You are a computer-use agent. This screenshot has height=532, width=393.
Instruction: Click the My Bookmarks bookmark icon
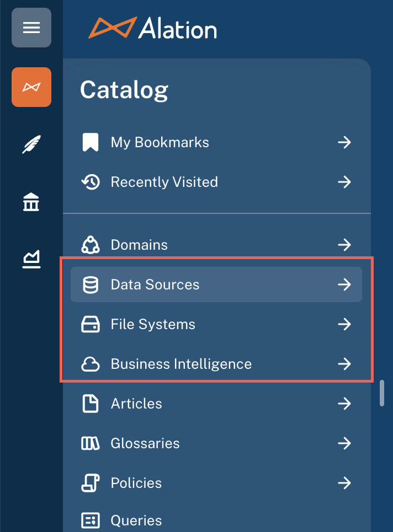(x=91, y=142)
